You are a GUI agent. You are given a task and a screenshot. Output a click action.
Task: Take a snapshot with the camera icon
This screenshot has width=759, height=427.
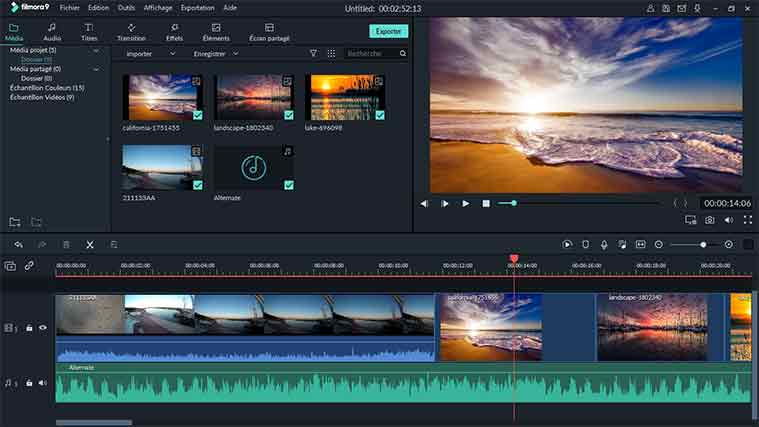tap(709, 220)
